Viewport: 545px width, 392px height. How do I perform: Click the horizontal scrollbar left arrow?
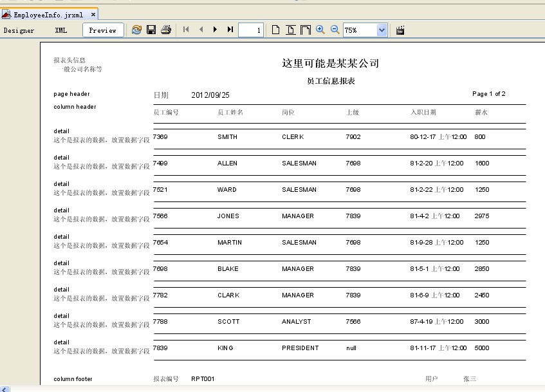tap(5, 389)
